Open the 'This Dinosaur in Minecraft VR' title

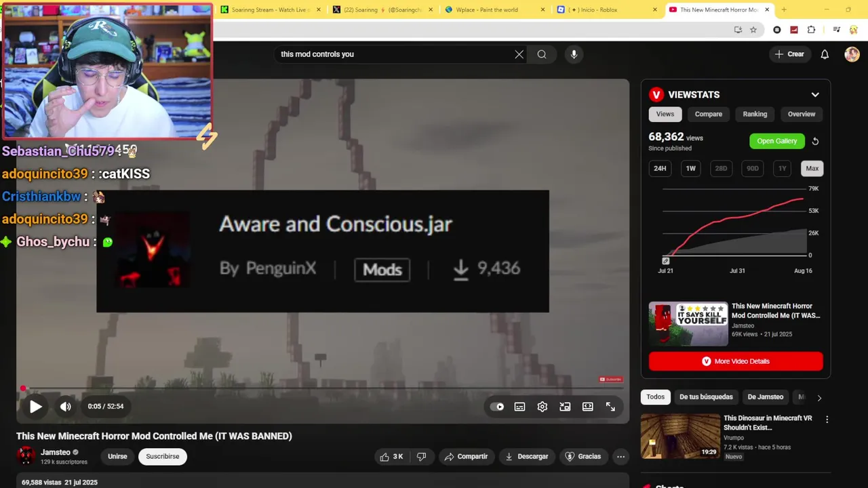tap(768, 423)
